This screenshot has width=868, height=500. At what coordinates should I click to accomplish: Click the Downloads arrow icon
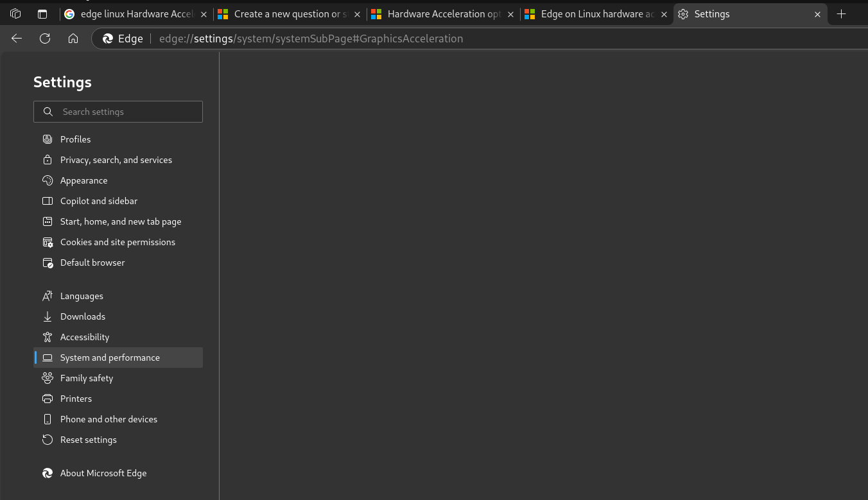(x=48, y=316)
